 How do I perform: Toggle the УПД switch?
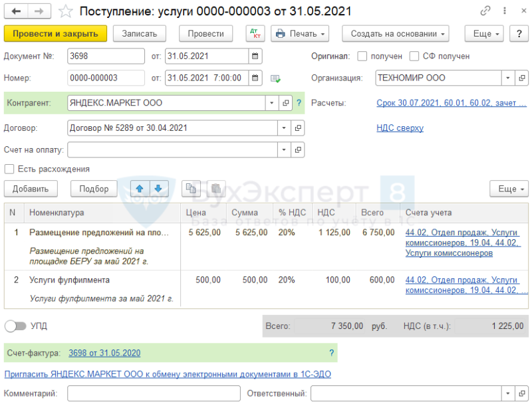tap(15, 326)
